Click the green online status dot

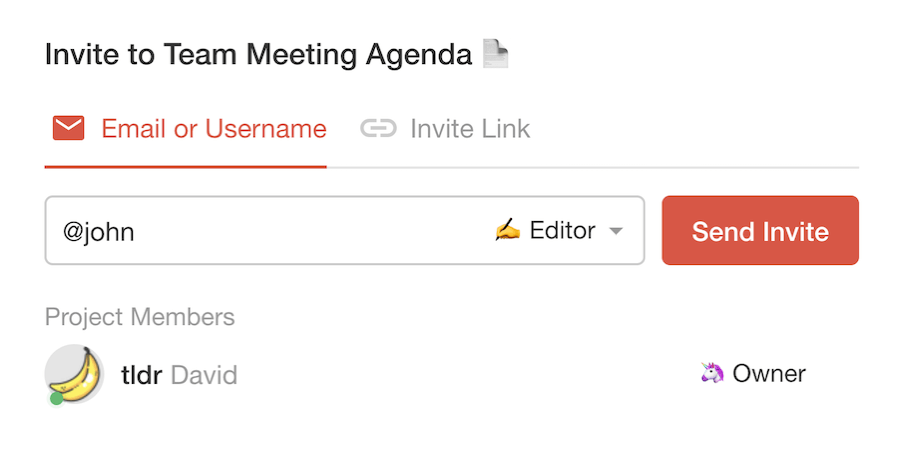click(x=57, y=399)
